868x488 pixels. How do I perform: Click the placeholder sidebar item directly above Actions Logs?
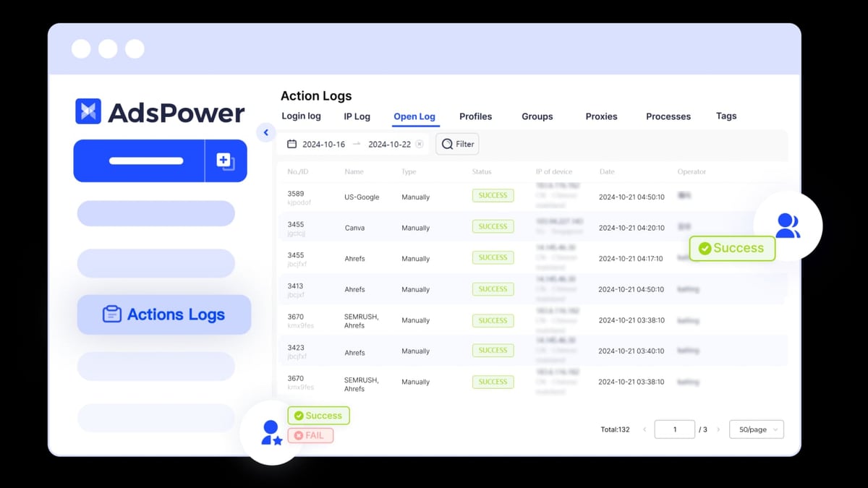156,264
